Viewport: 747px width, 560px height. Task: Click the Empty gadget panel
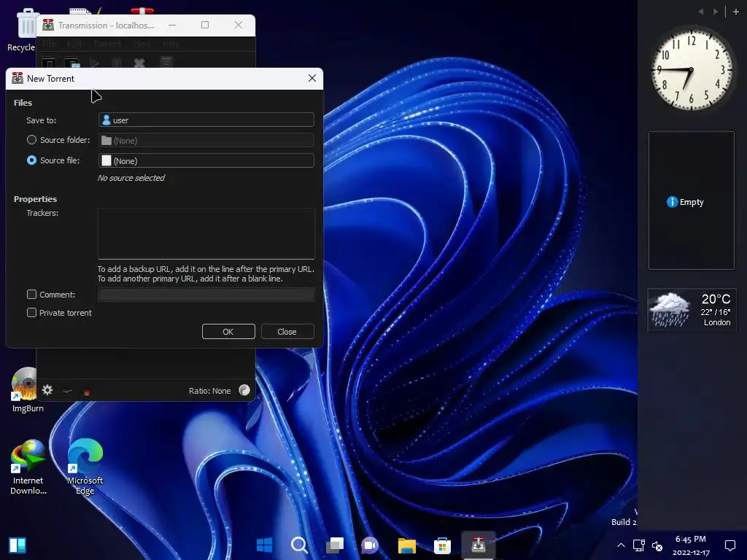[x=692, y=201]
